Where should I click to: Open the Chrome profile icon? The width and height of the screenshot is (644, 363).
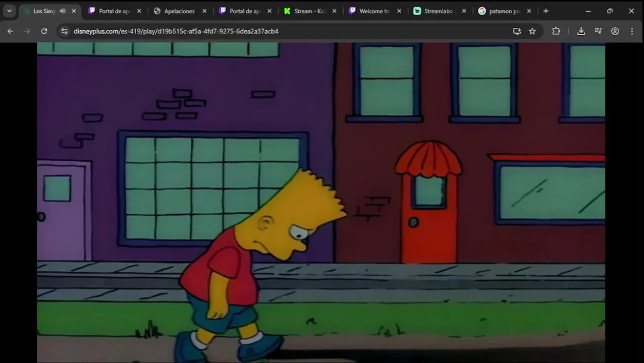[x=615, y=31]
